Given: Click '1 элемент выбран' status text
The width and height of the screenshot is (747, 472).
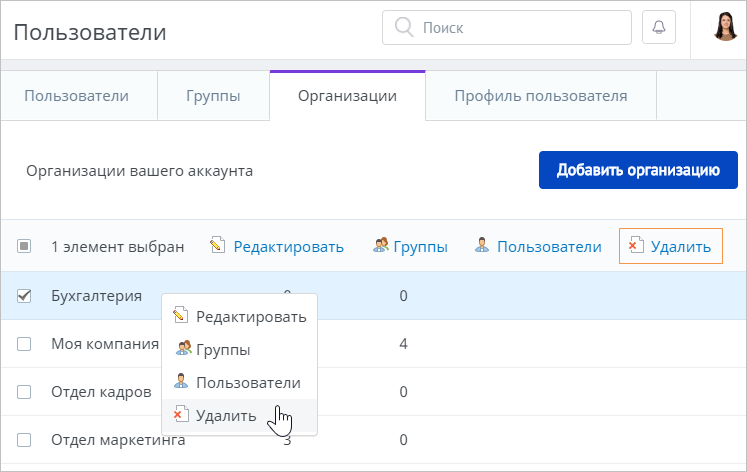Looking at the screenshot, I should 118,247.
